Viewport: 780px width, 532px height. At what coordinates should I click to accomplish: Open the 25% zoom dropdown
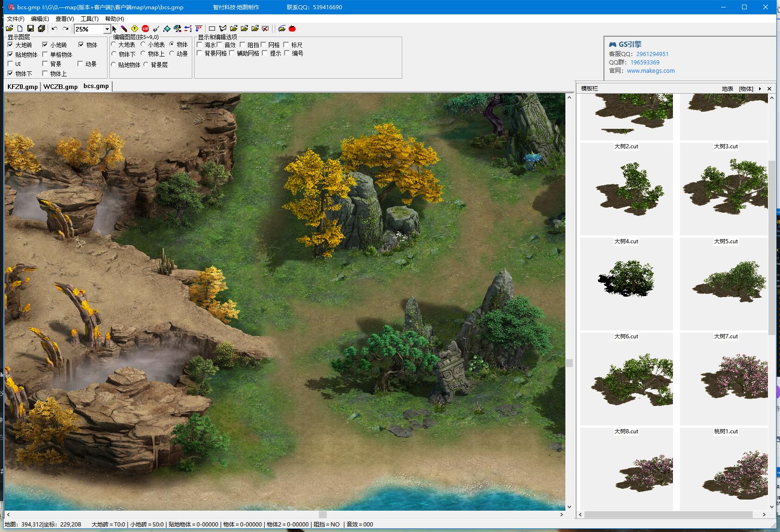[x=107, y=29]
